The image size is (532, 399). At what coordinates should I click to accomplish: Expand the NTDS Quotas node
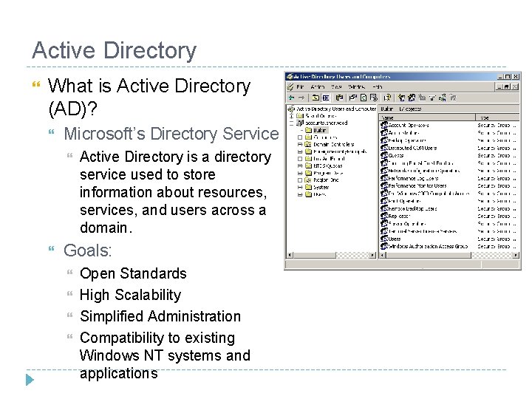tap(300, 166)
